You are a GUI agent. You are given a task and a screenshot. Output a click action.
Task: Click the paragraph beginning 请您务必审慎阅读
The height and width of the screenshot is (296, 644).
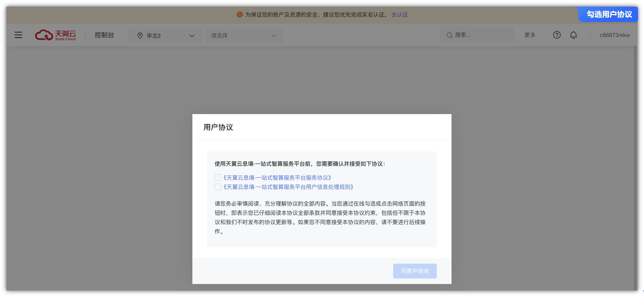(320, 217)
